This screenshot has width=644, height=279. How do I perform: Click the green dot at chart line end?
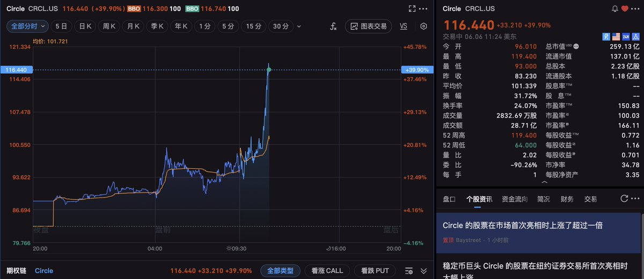coord(269,69)
